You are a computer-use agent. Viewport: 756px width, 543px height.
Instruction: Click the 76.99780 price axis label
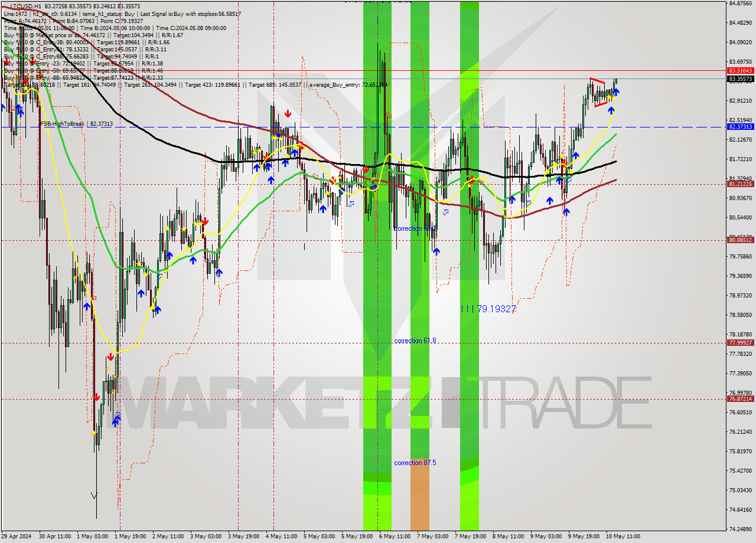pos(741,392)
